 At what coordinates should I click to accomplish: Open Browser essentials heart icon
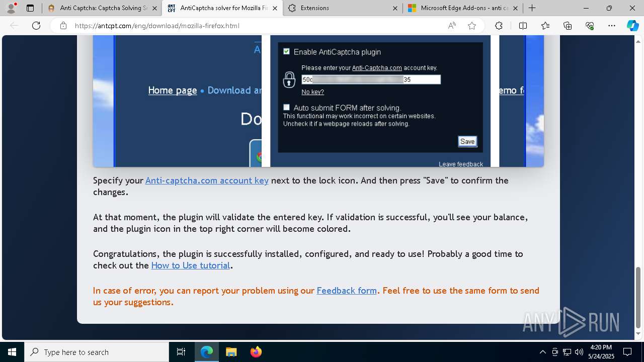[590, 26]
